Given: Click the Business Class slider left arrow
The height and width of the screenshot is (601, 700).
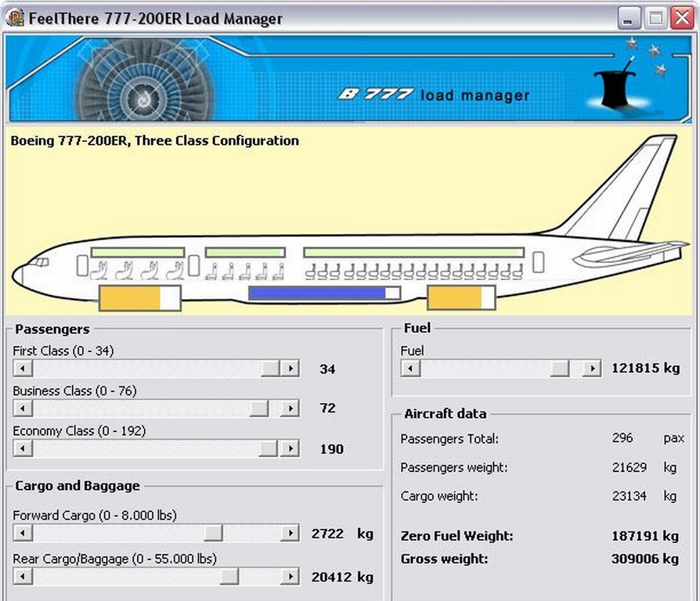Looking at the screenshot, I should [x=23, y=408].
